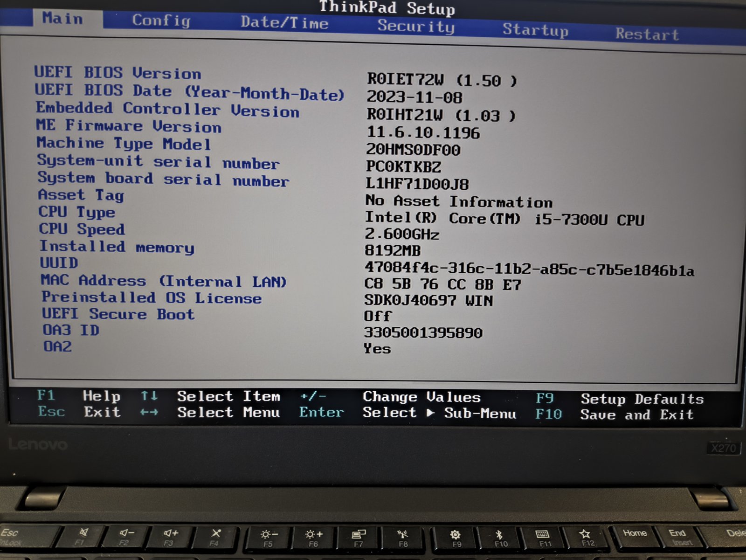Open the Security tab
The image size is (746, 560).
click(416, 26)
